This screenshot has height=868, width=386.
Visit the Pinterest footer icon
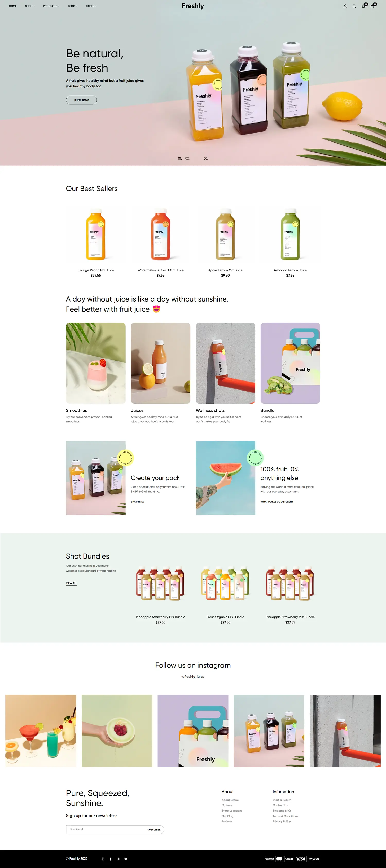click(x=103, y=859)
